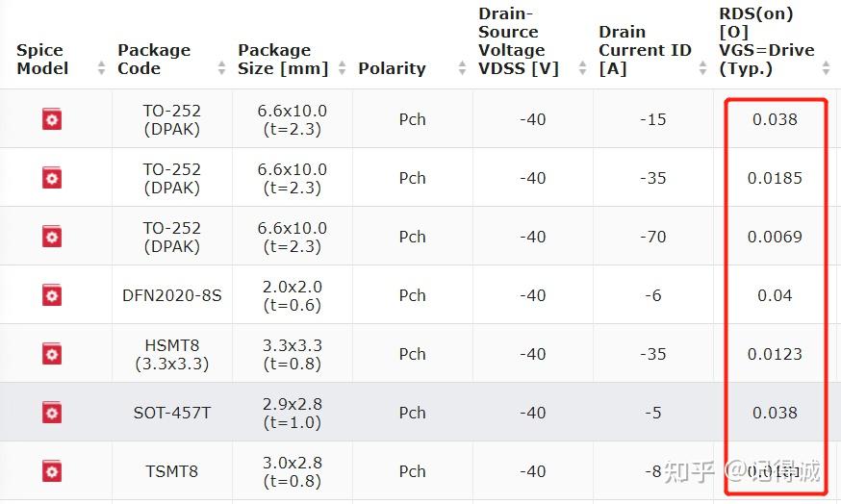Select the DFN2020-8S package cell
Viewport: 841px width, 504px height.
pos(172,295)
